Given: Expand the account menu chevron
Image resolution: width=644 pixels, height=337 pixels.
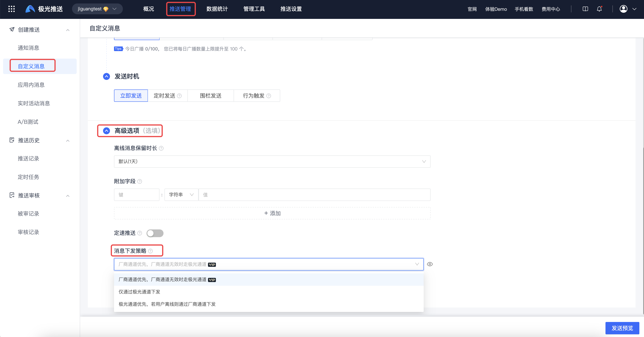Looking at the screenshot, I should tap(634, 9).
